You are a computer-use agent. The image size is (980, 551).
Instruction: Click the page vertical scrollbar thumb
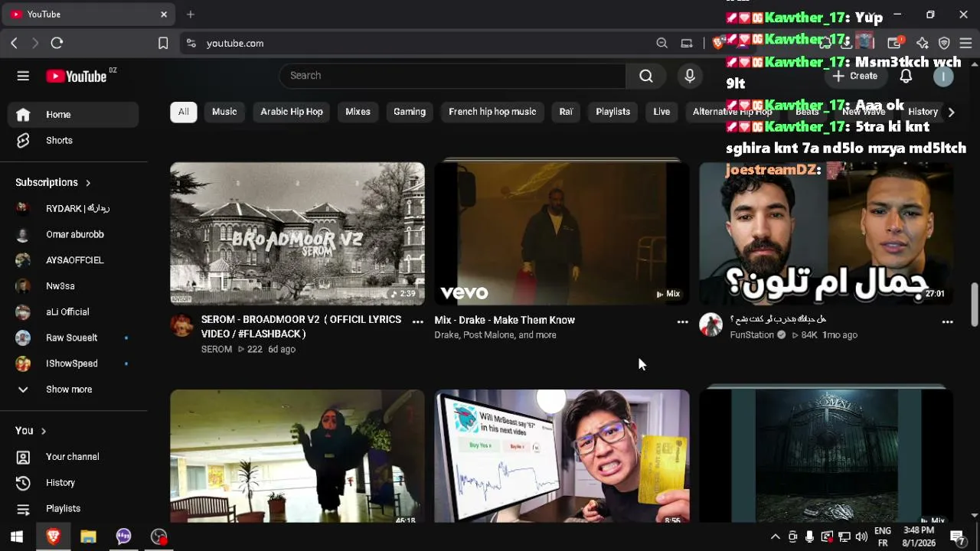click(x=975, y=304)
